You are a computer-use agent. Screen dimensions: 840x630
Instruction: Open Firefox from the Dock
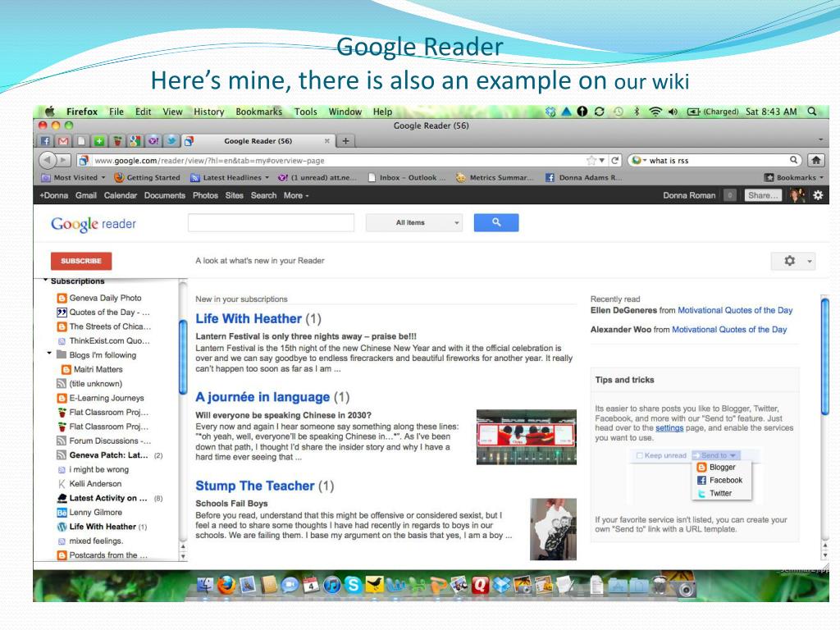coord(226,584)
